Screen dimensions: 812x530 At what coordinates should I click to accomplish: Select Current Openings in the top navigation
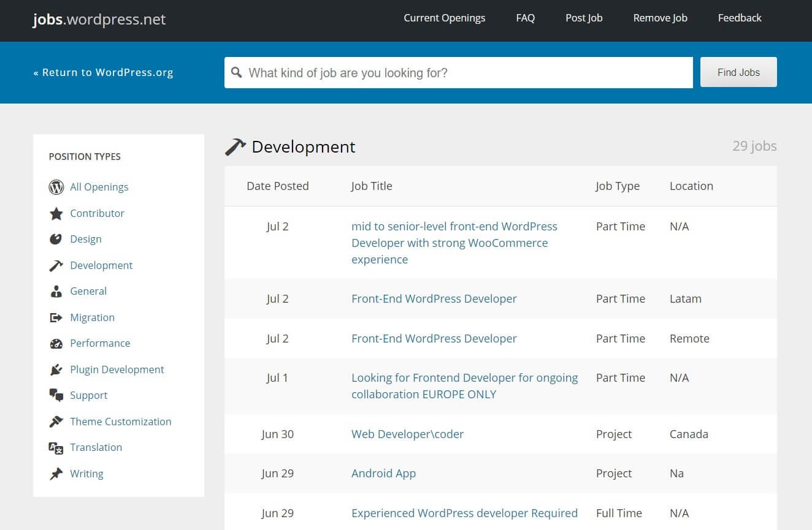pos(444,18)
